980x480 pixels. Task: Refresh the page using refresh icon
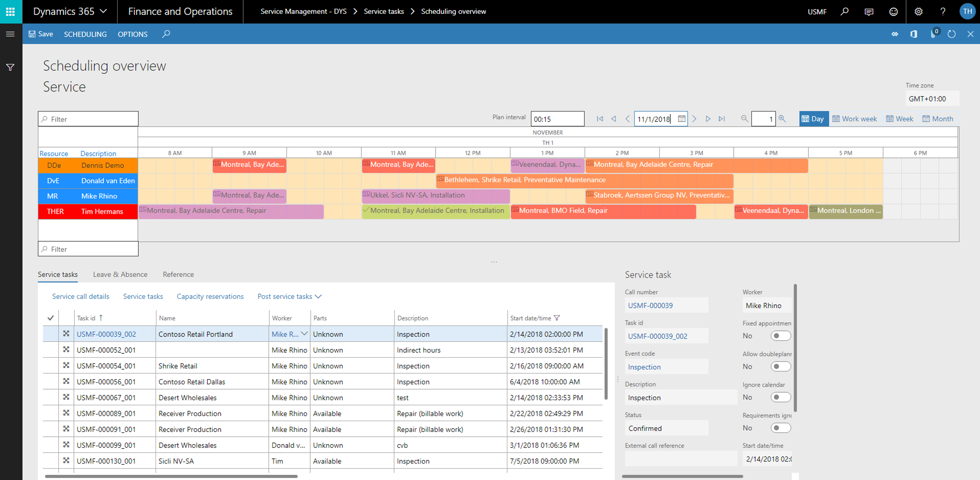(x=951, y=34)
